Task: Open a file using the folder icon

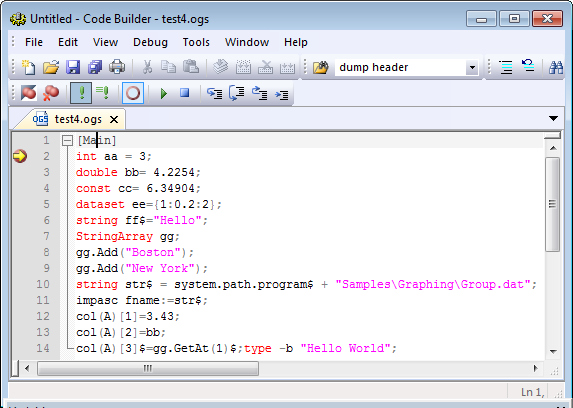Action: pos(51,67)
